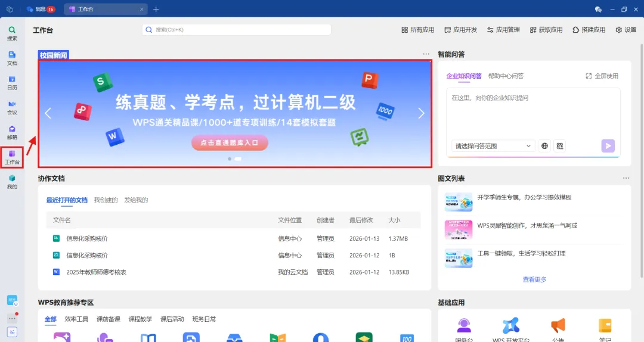Select the second banner pagination dot

(238, 159)
